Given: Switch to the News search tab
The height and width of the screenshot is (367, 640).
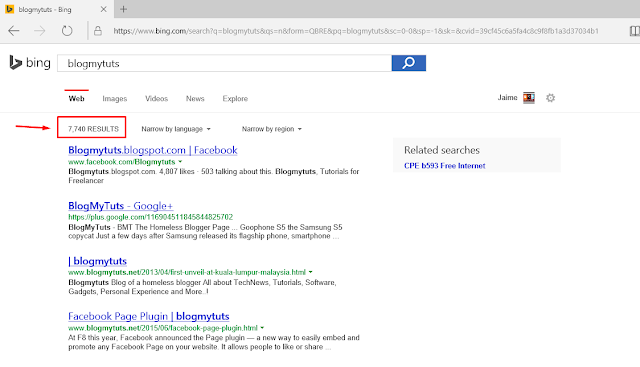Looking at the screenshot, I should 195,98.
